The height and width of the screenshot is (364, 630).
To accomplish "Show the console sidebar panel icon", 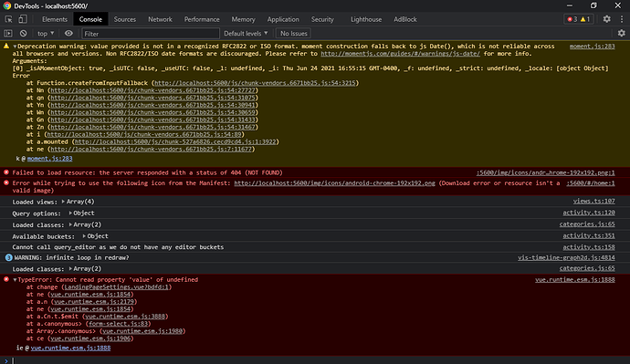I will 8,34.
